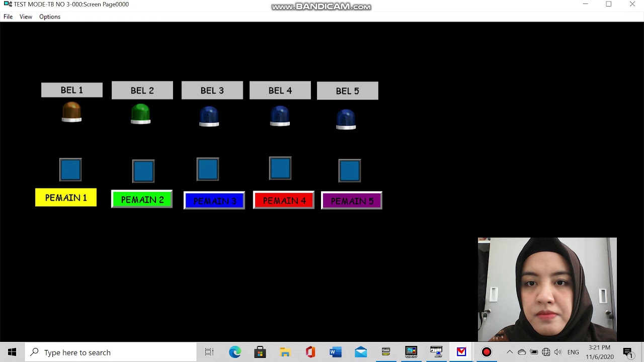Show hidden system tray icons
Viewport: 644px width, 362px height.
[x=510, y=352]
